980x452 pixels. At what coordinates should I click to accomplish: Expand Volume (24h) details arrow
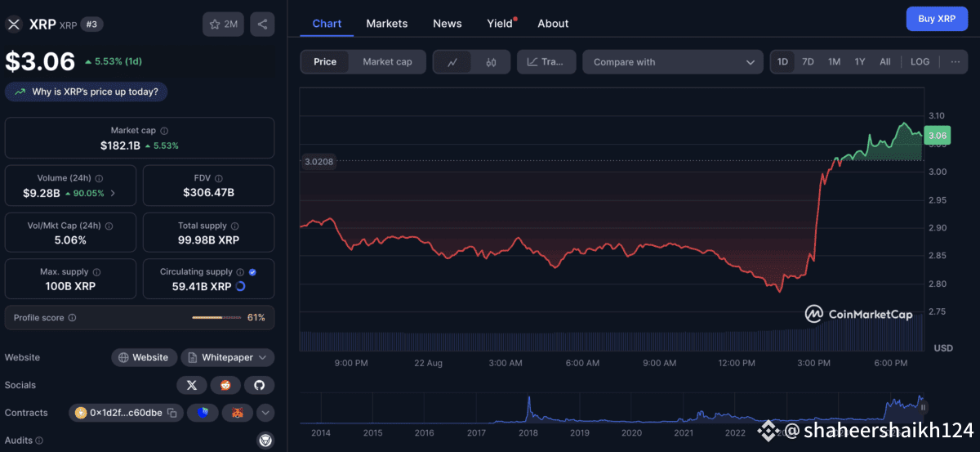tap(113, 194)
